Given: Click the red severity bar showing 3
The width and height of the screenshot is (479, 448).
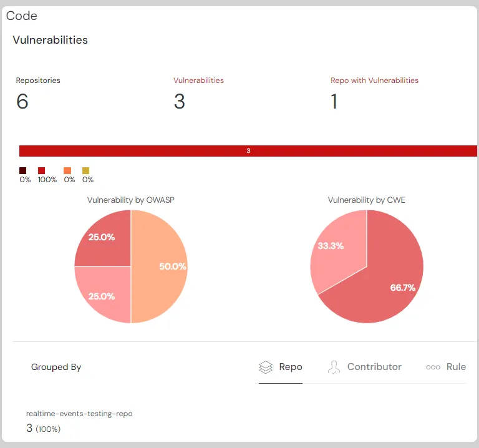Looking at the screenshot, I should (x=248, y=151).
